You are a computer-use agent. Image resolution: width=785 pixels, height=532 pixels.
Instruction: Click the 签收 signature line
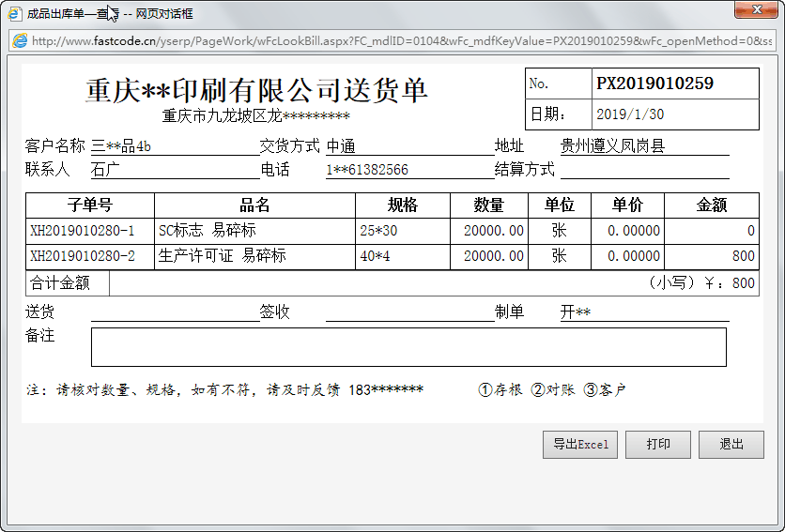(x=410, y=312)
